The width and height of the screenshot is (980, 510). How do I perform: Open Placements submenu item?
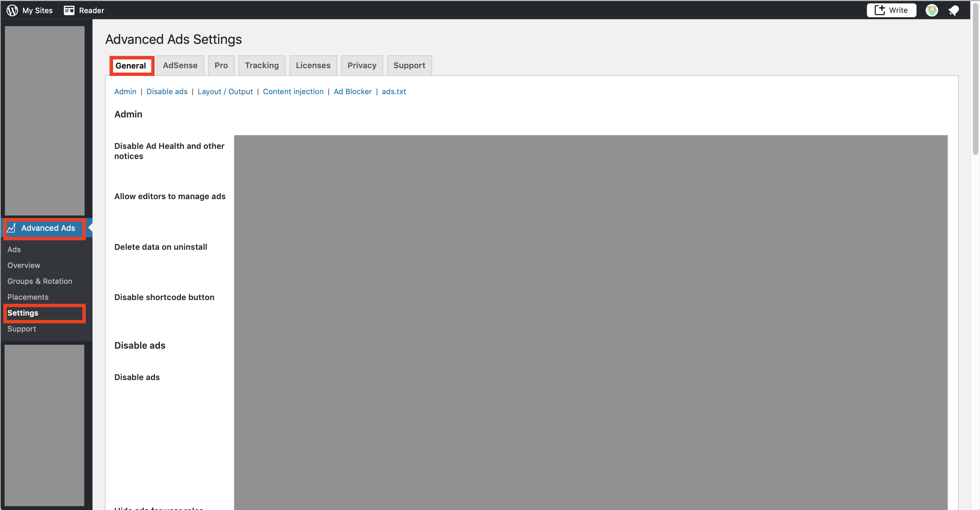(28, 297)
